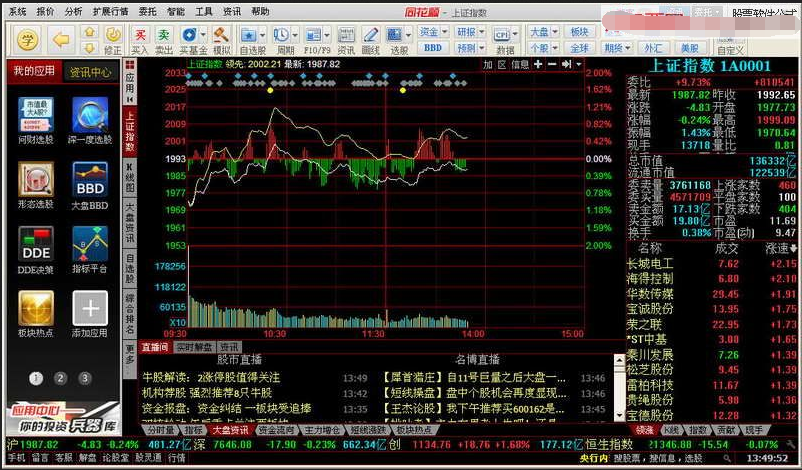This screenshot has height=470, width=802.
Task: Click the 全球 toolbar button
Action: pos(580,48)
